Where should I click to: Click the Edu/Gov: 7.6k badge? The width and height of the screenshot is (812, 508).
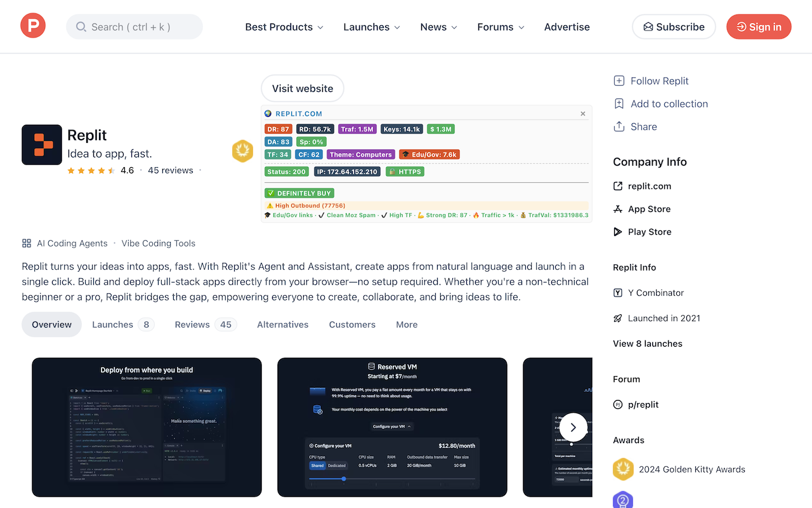(429, 154)
